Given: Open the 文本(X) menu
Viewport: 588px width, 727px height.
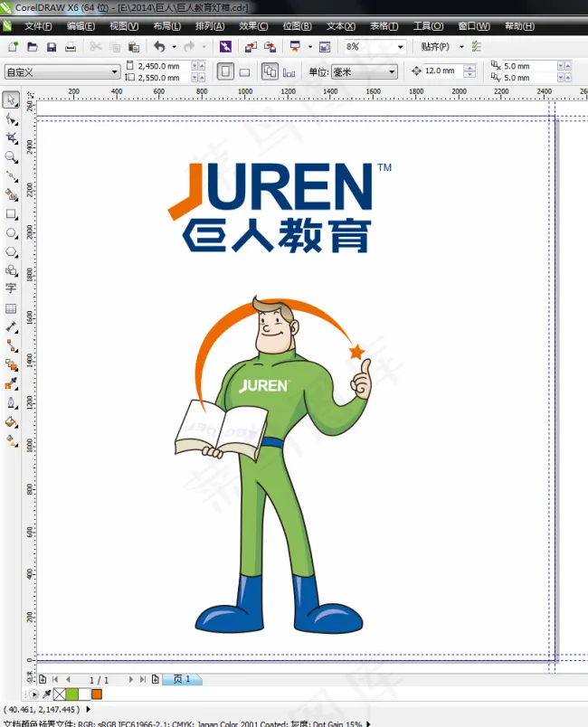Looking at the screenshot, I should click(x=341, y=26).
